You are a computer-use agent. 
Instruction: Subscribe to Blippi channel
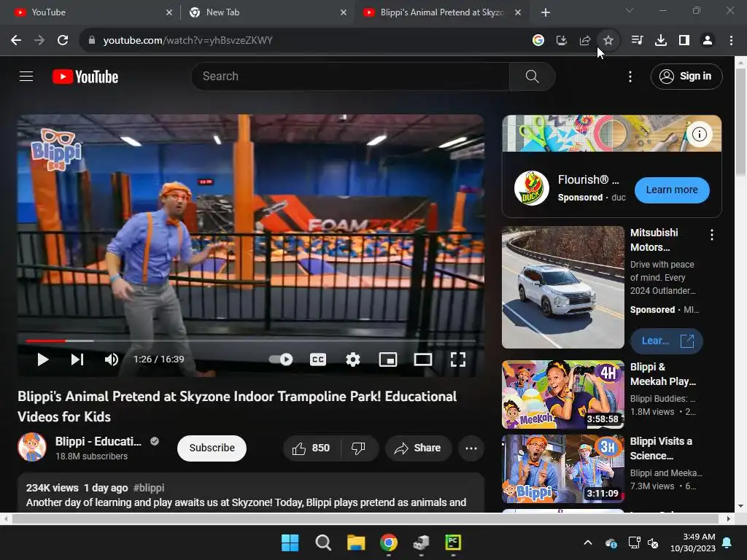pos(212,448)
